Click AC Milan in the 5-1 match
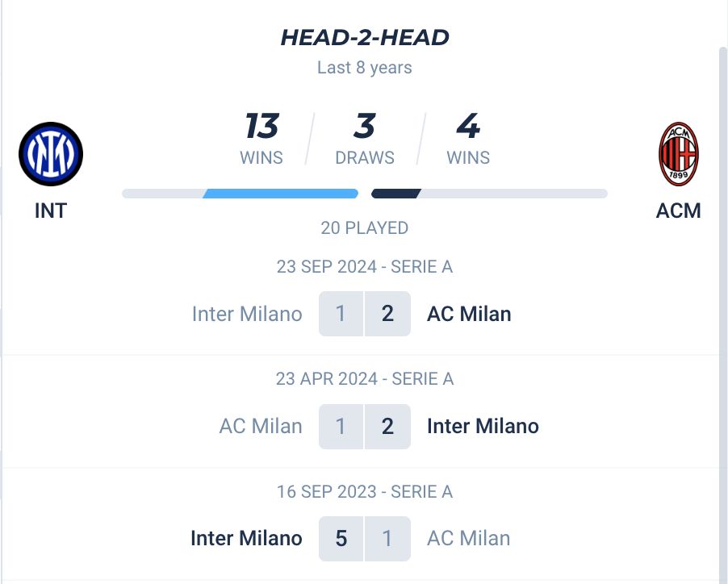The height and width of the screenshot is (584, 728). coord(469,538)
